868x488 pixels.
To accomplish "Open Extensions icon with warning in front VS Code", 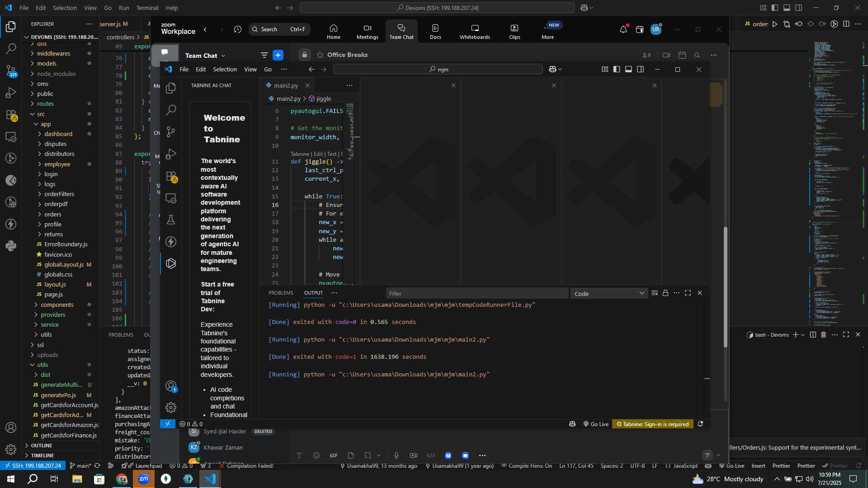I will 171,176.
